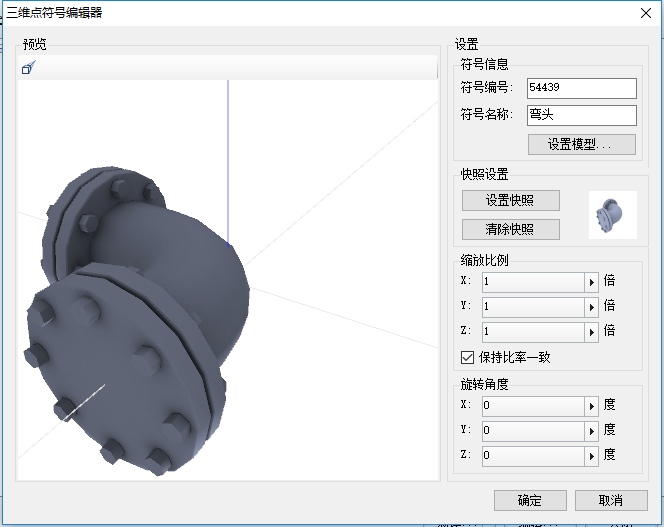Expand the scale Z arrow button

click(592, 332)
